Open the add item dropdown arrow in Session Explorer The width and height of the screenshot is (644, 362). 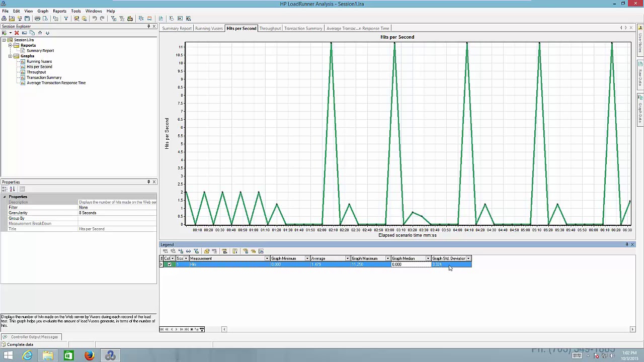coord(10,33)
